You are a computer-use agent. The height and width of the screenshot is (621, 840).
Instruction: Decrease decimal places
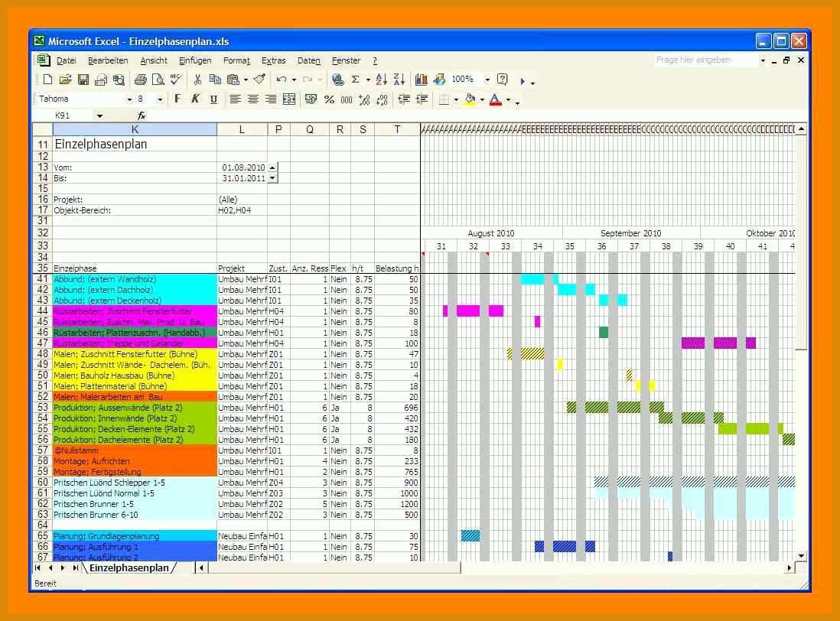point(382,99)
